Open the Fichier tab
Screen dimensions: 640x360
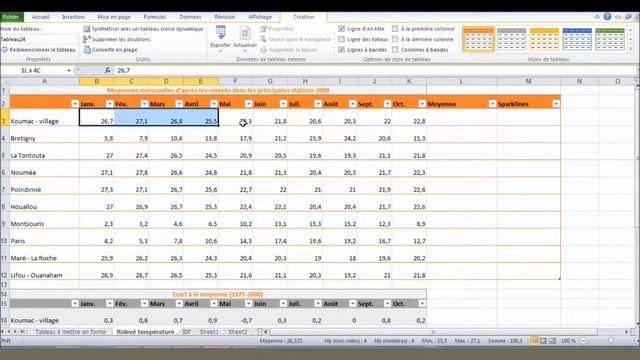pos(11,17)
